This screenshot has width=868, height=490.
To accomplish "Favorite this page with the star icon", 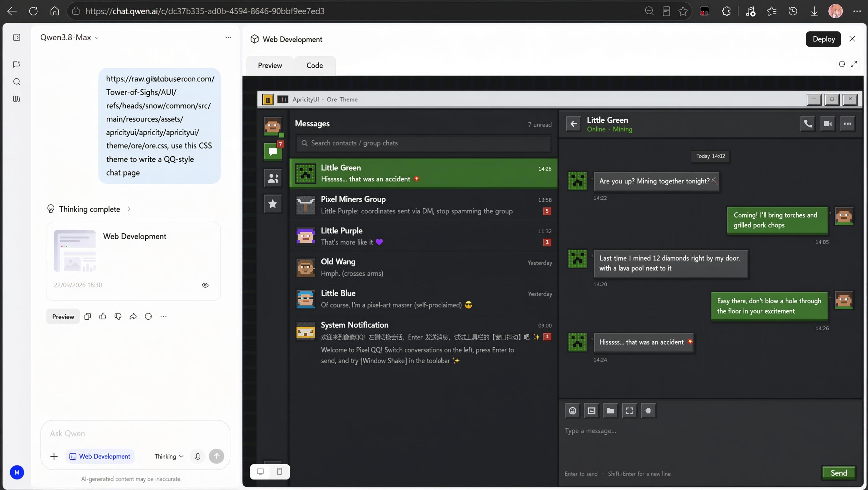I will (683, 11).
